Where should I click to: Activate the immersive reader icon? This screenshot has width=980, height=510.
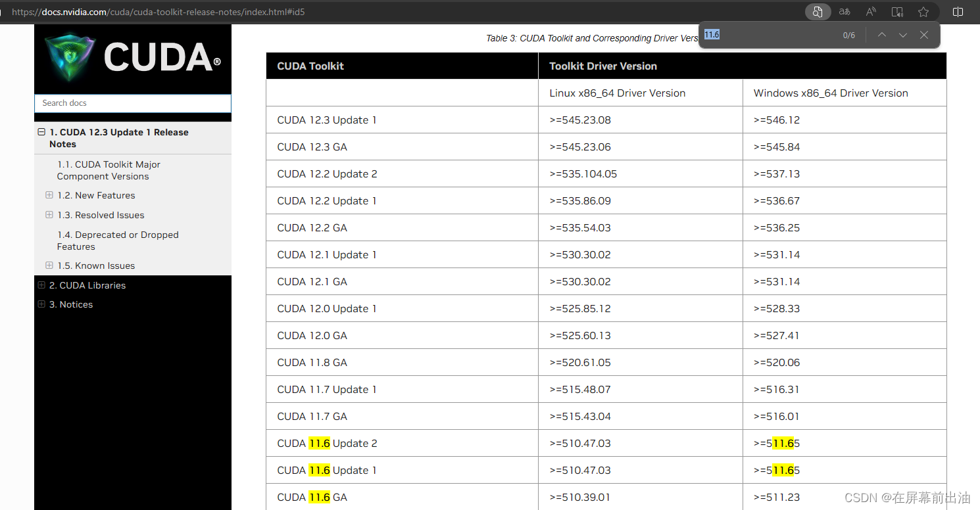[x=897, y=11]
